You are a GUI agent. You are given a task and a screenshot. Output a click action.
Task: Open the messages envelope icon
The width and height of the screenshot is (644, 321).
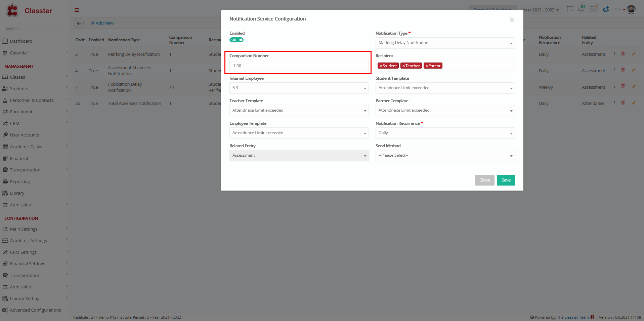click(x=593, y=9)
